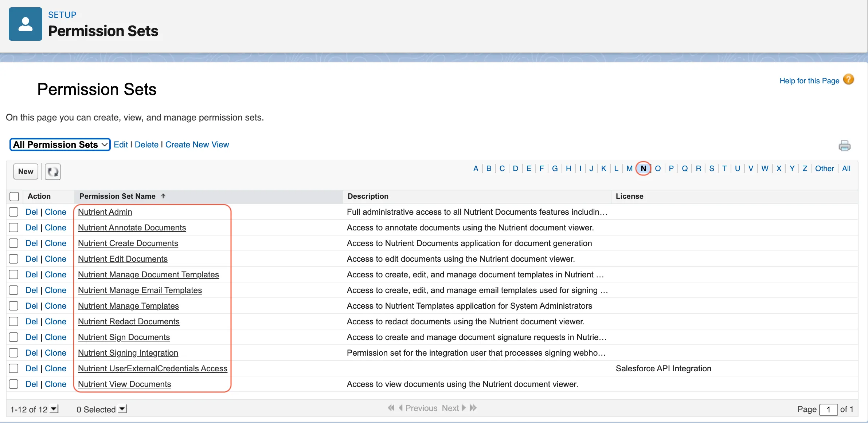Open the 1-12 of 12 records dropdown
This screenshot has width=868, height=423.
(54, 409)
